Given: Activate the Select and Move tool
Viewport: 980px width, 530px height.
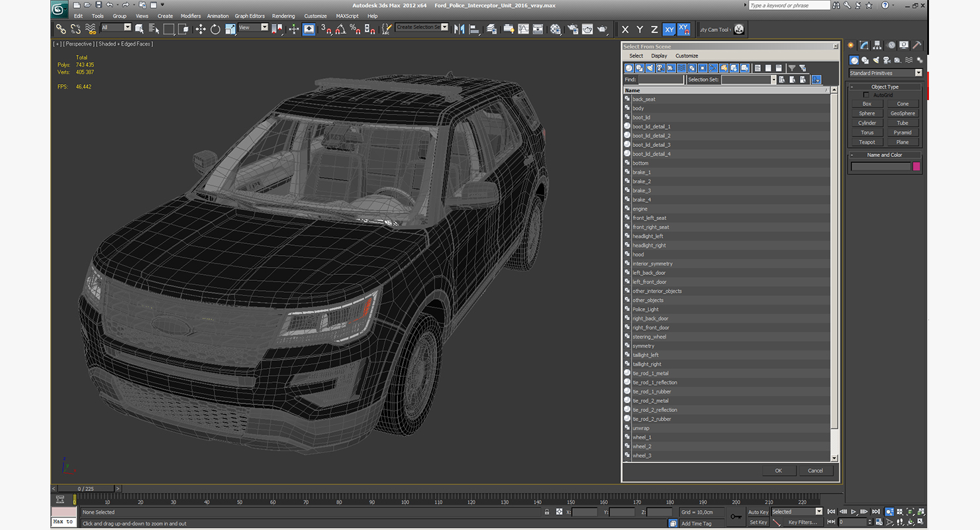Looking at the screenshot, I should (201, 29).
